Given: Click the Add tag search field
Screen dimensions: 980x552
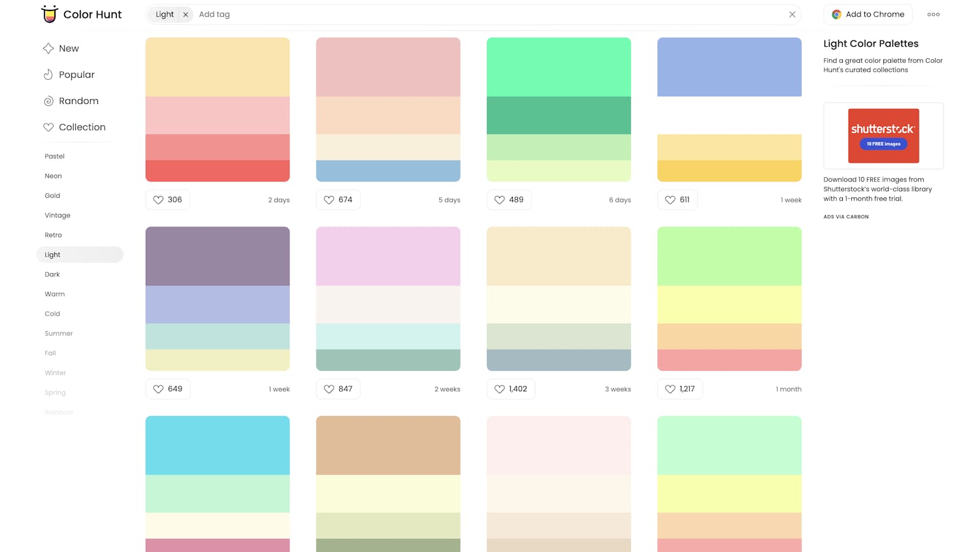Looking at the screenshot, I should [x=457, y=14].
